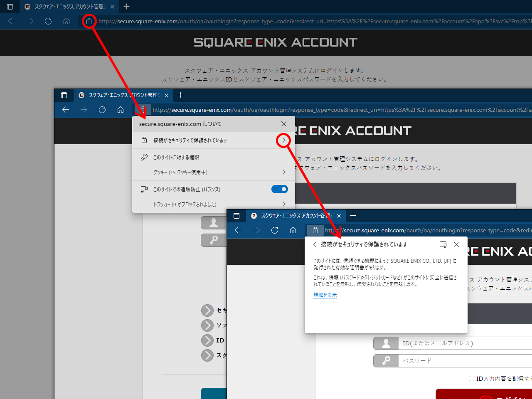Screen dimensions: 532x399
Task: Close the secure.square-enix.com site info popup
Action: point(284,124)
